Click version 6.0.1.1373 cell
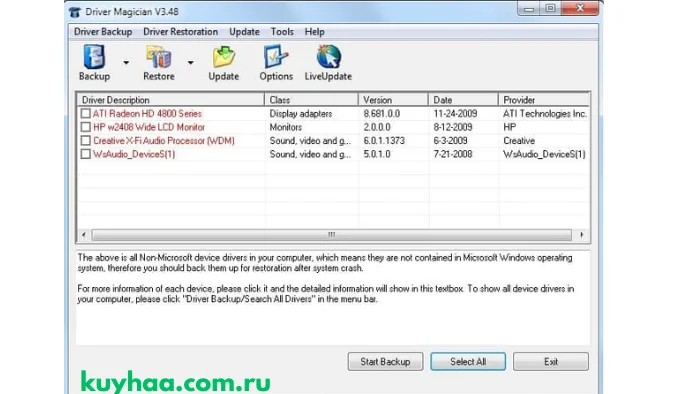This screenshot has width=700, height=394. click(384, 141)
